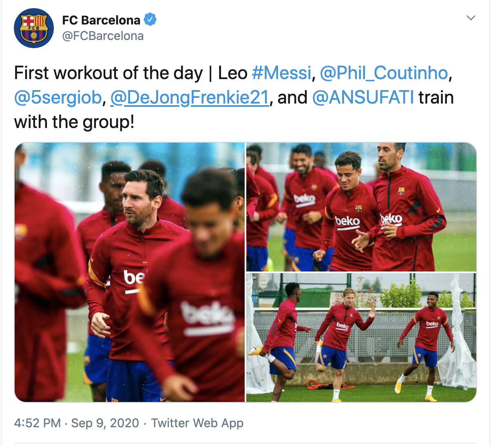Click the Sep 9, 2020 date
Screen dimensions: 504x446
[x=105, y=423]
